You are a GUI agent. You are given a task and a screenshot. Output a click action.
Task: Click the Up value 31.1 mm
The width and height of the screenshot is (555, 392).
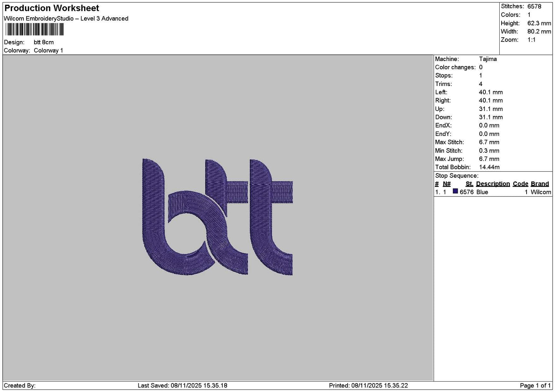click(490, 109)
